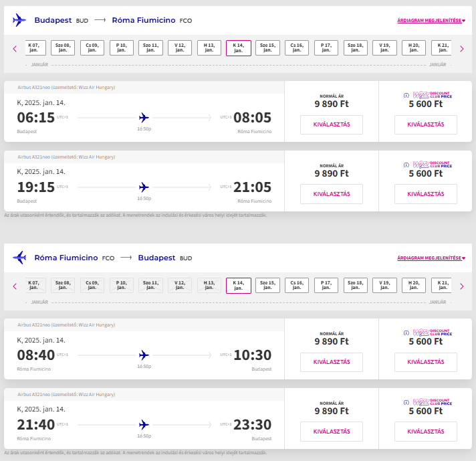Expand return 'Árdiagram megjelenítése' price chart
476x461 pixels.
tap(431, 258)
